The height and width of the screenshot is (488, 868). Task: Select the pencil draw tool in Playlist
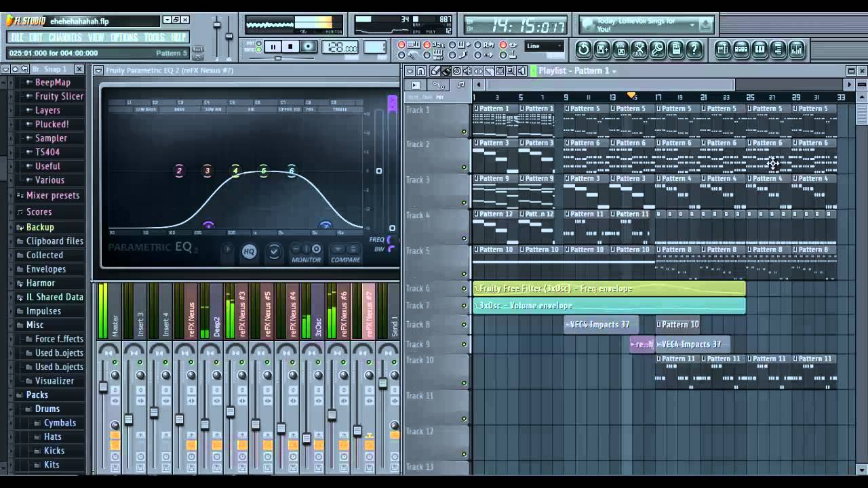(x=435, y=70)
